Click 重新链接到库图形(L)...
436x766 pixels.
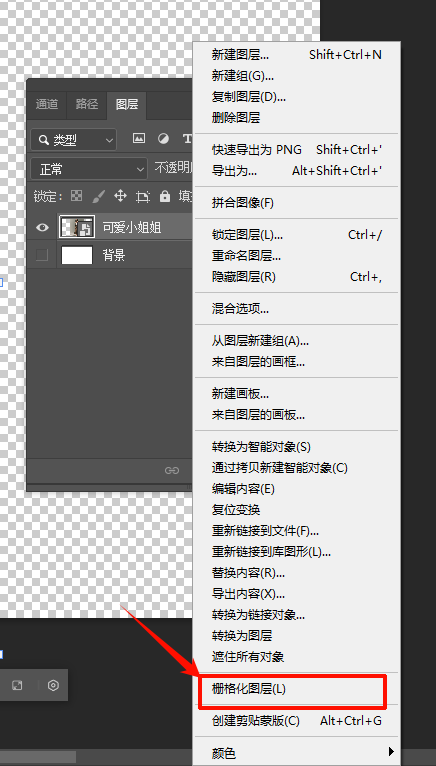tap(297, 552)
